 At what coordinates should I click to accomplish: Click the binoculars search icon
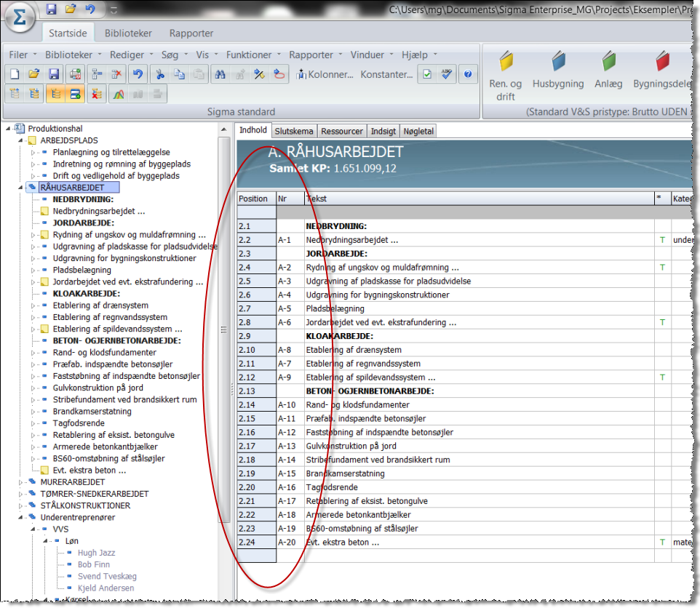pyautogui.click(x=220, y=74)
